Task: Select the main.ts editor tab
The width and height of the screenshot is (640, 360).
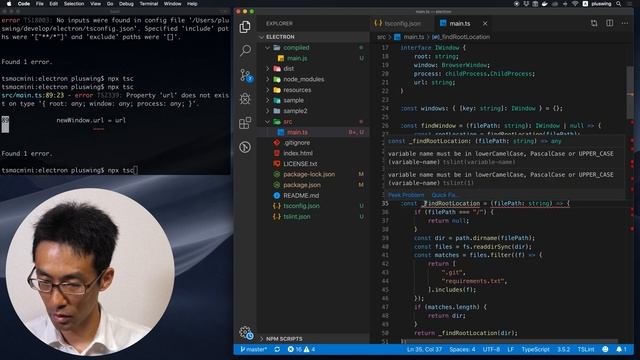Action: (460, 24)
